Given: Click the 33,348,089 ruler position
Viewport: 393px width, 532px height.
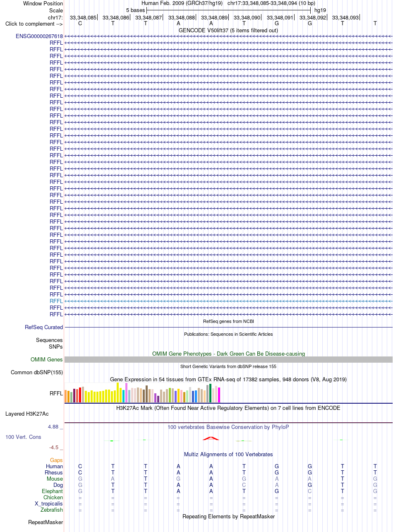Looking at the screenshot, I should point(214,17).
